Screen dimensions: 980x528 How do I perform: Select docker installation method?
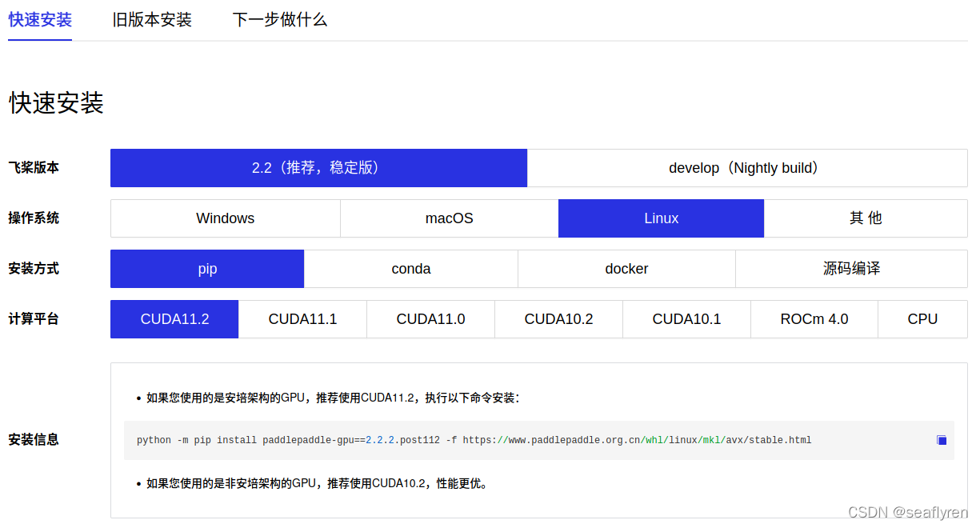pyautogui.click(x=627, y=269)
